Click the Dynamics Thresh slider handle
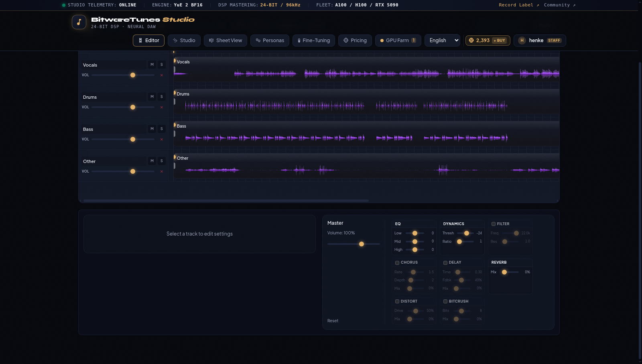Viewport: 642px width, 364px height. pos(467,233)
